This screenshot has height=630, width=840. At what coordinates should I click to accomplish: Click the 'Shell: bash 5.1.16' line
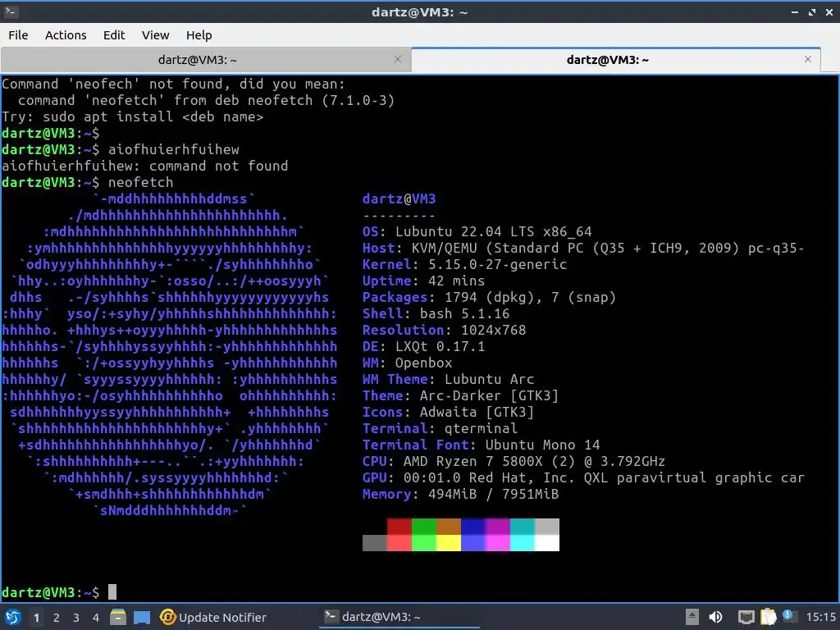[x=436, y=314]
